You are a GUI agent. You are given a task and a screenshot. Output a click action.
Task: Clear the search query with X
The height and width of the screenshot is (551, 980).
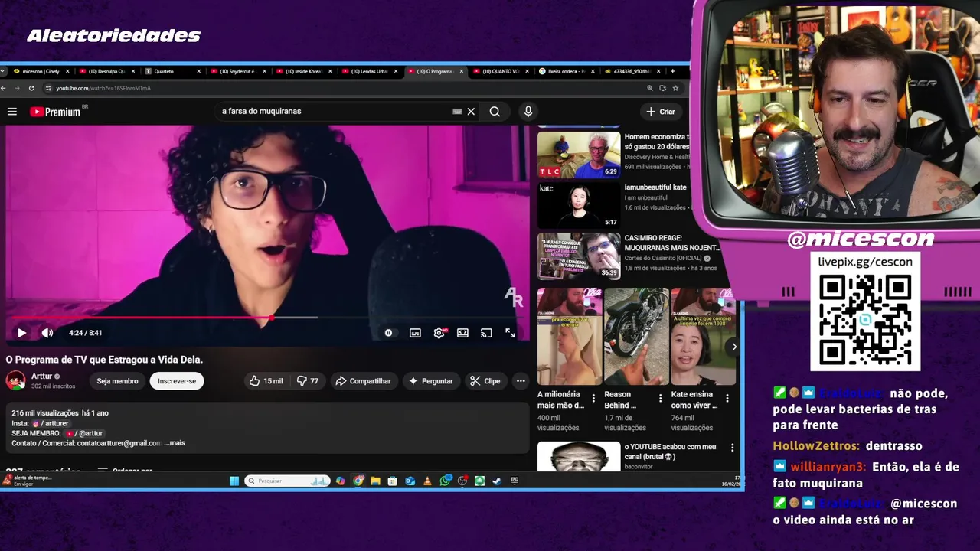coord(471,112)
